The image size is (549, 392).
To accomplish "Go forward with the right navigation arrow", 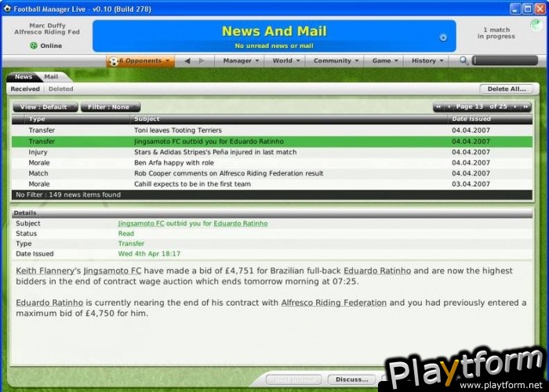I will point(202,61).
